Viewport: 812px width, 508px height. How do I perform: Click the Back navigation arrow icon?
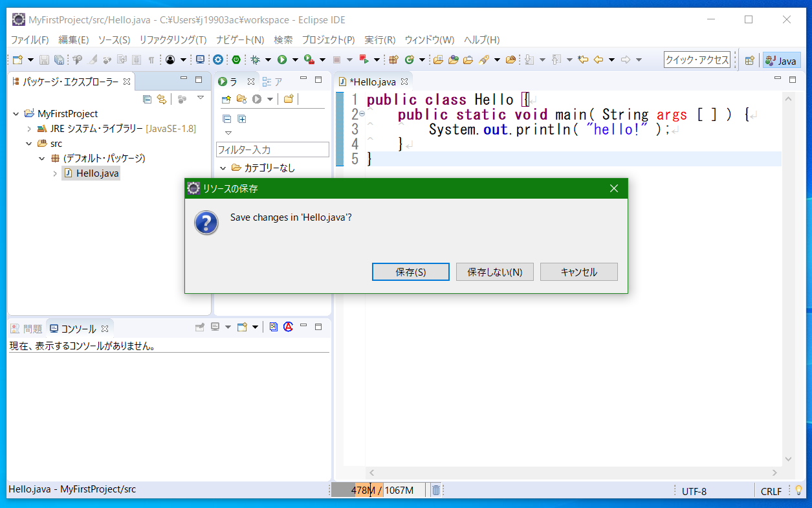coord(598,60)
